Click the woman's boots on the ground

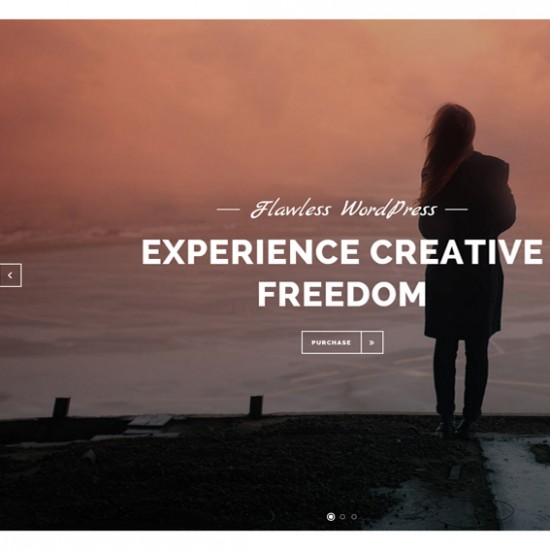click(456, 427)
